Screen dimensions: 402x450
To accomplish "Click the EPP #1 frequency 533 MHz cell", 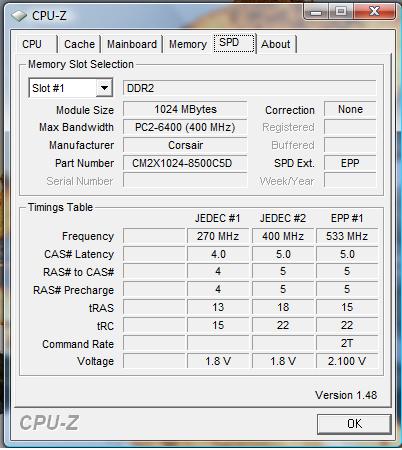I will coord(347,236).
